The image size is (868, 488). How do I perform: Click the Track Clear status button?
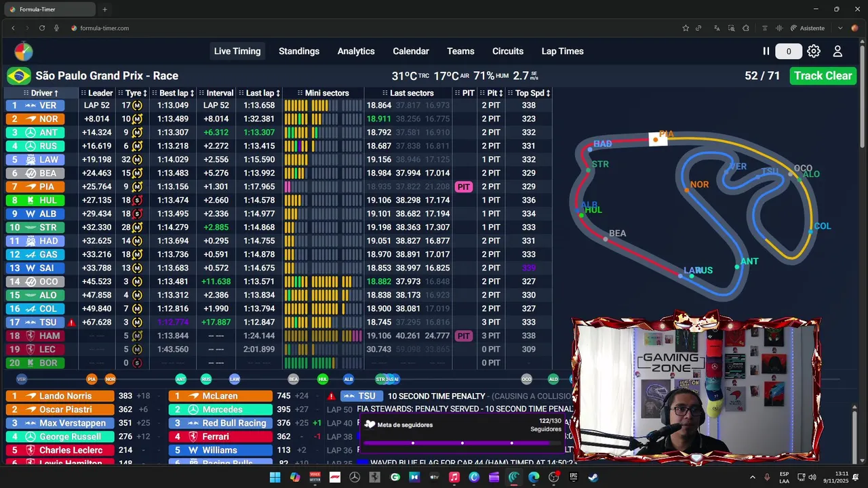[823, 76]
